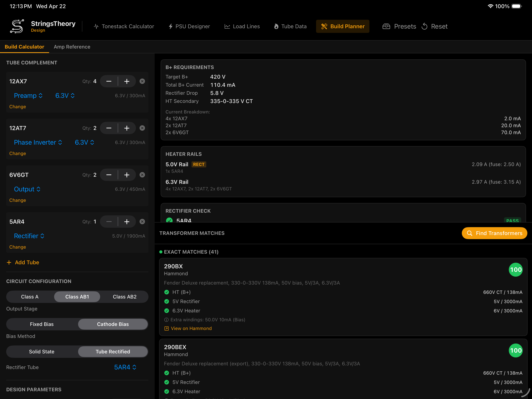Click 290BX HT (B+) green check icon
Screen dimensions: 532x399
pyautogui.click(x=166, y=292)
